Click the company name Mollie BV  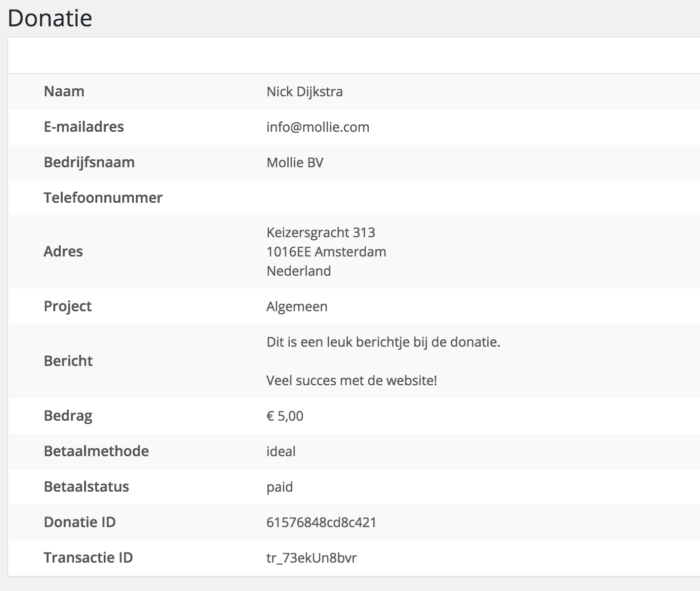click(x=295, y=163)
